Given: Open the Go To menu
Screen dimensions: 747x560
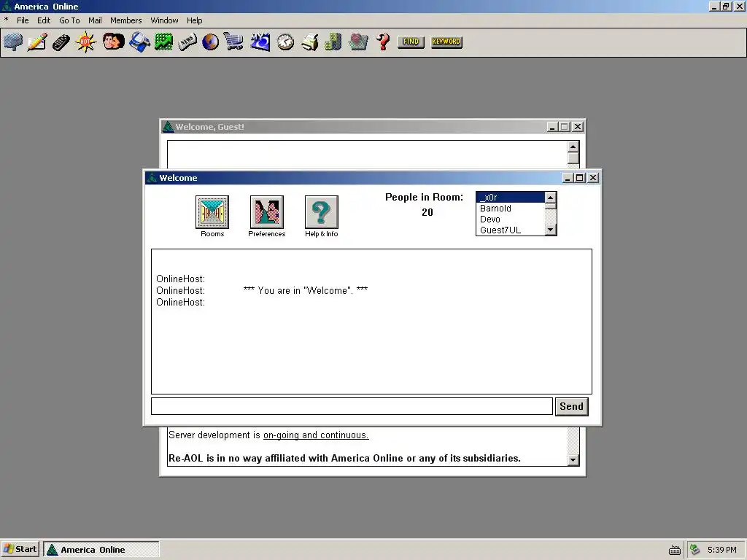Looking at the screenshot, I should (69, 20).
